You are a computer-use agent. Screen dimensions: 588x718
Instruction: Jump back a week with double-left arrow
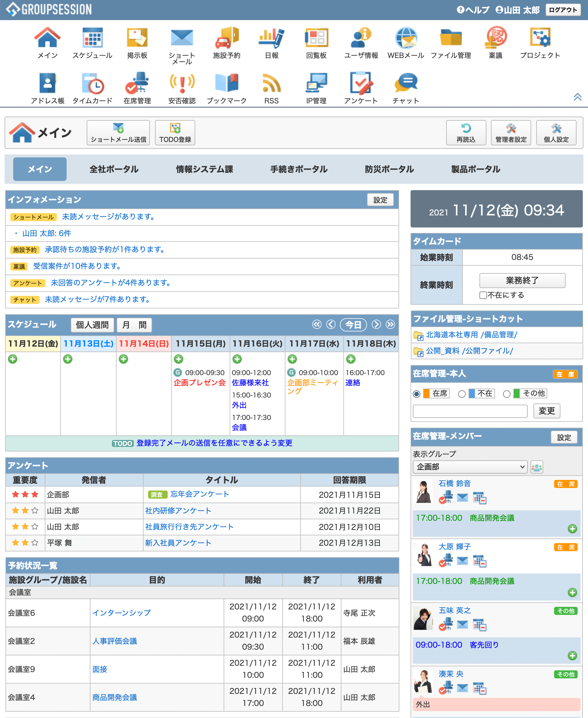tap(317, 325)
